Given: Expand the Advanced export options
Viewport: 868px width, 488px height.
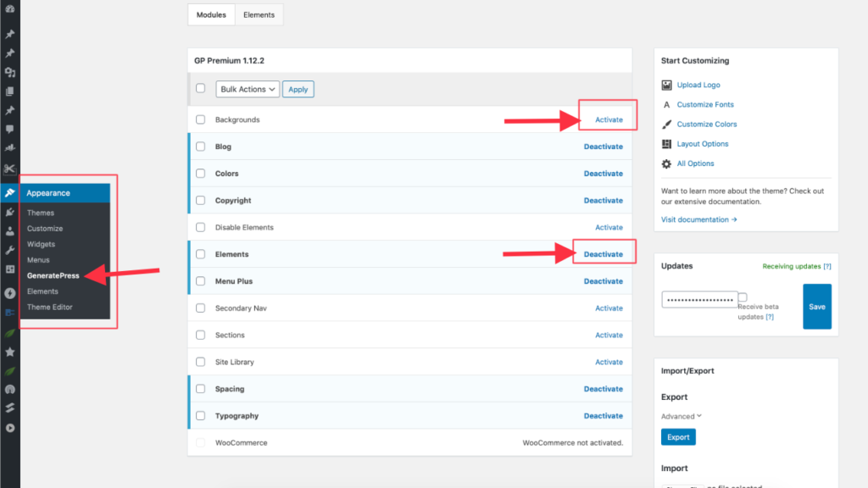Looking at the screenshot, I should tap(681, 416).
